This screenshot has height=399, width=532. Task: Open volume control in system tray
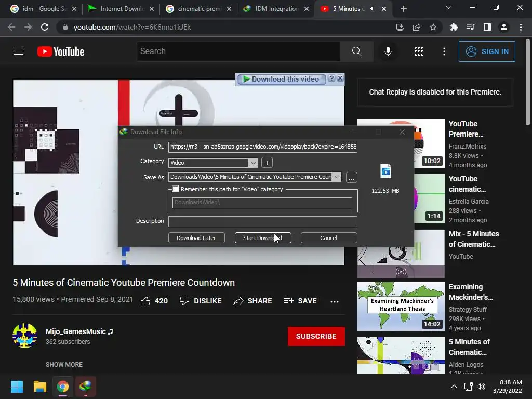[481, 387]
